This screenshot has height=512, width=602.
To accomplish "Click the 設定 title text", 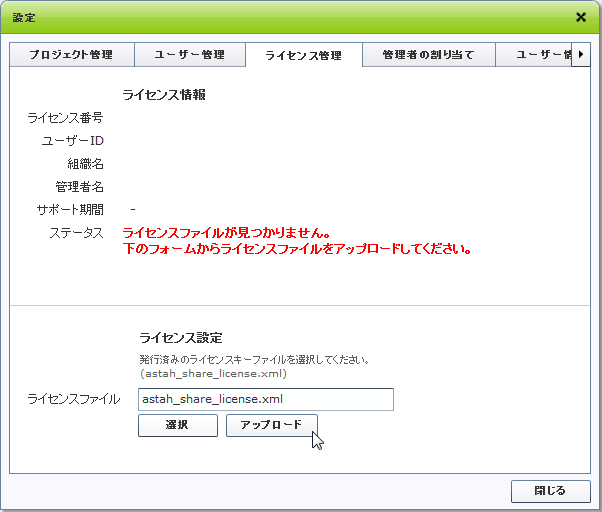I will (24, 18).
